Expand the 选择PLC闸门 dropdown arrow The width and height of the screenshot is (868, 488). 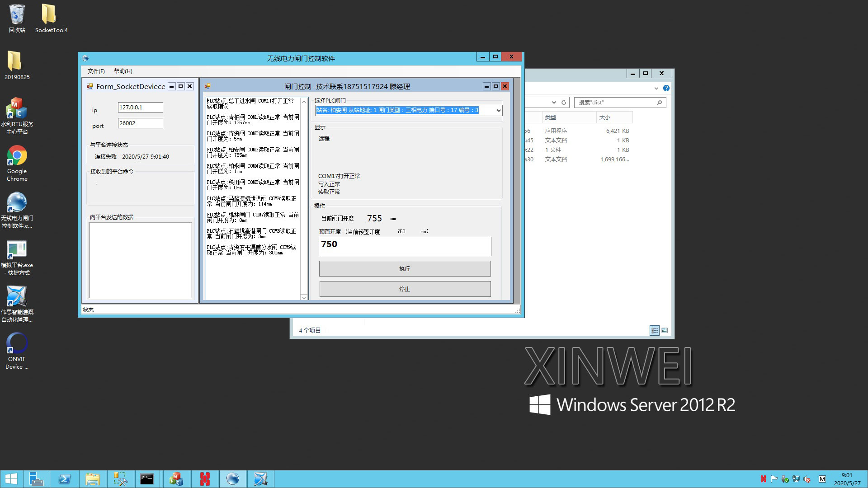click(x=499, y=110)
